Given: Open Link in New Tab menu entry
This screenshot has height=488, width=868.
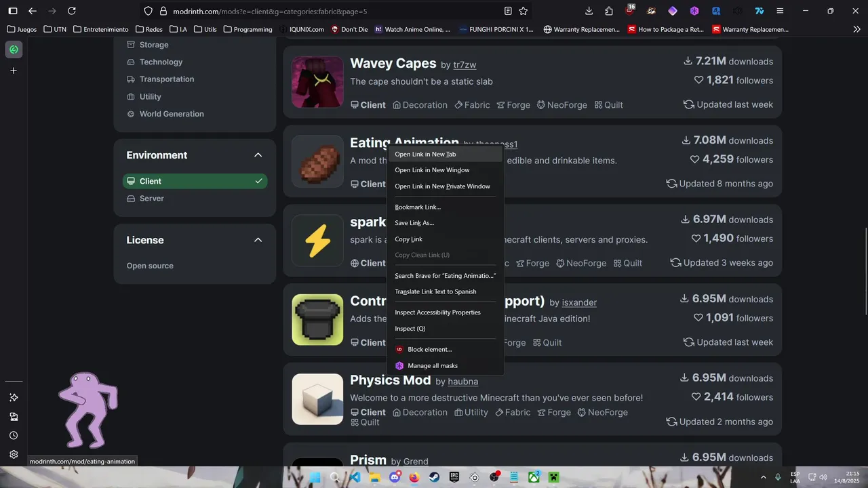Looking at the screenshot, I should pyautogui.click(x=445, y=154).
